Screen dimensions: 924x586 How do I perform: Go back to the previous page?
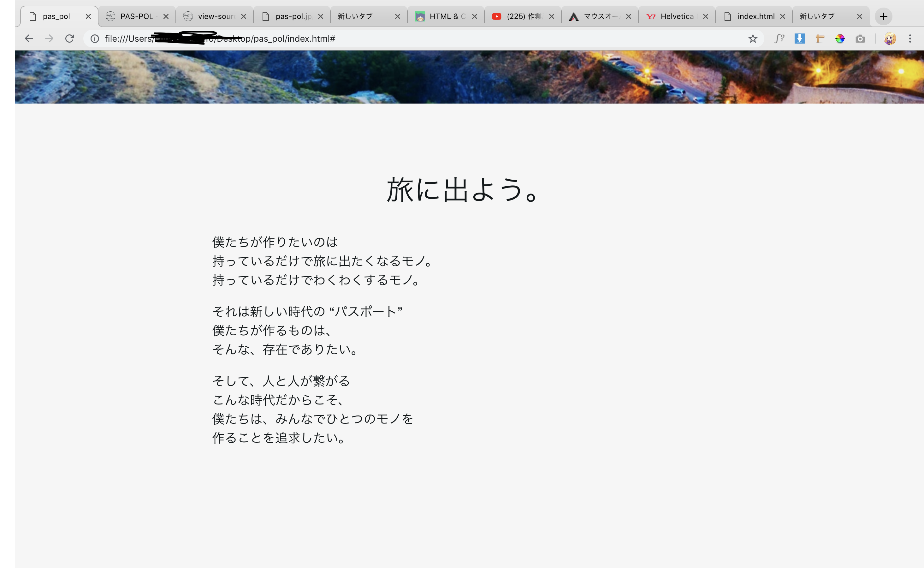point(29,39)
